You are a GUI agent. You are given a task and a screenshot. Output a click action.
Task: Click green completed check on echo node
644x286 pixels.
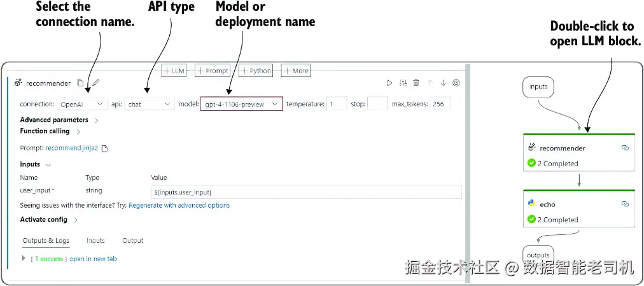pos(531,219)
